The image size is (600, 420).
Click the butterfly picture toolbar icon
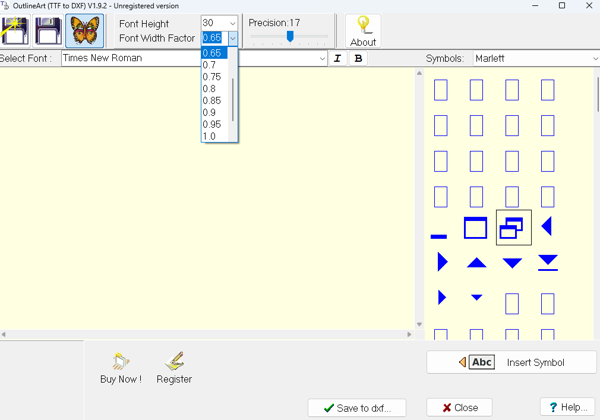[85, 31]
